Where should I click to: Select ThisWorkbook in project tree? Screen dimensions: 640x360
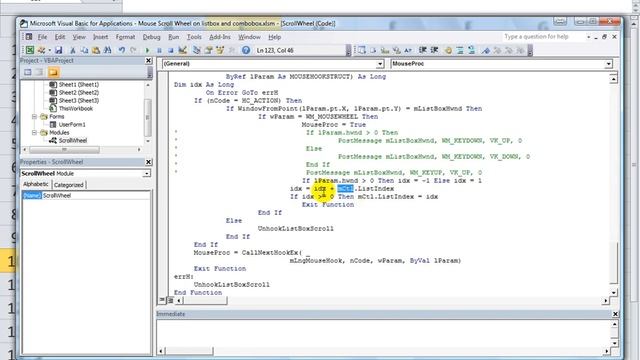[x=76, y=109]
